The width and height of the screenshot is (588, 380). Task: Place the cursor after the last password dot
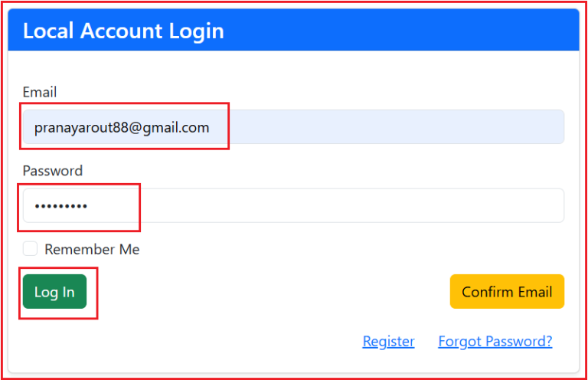[88, 206]
